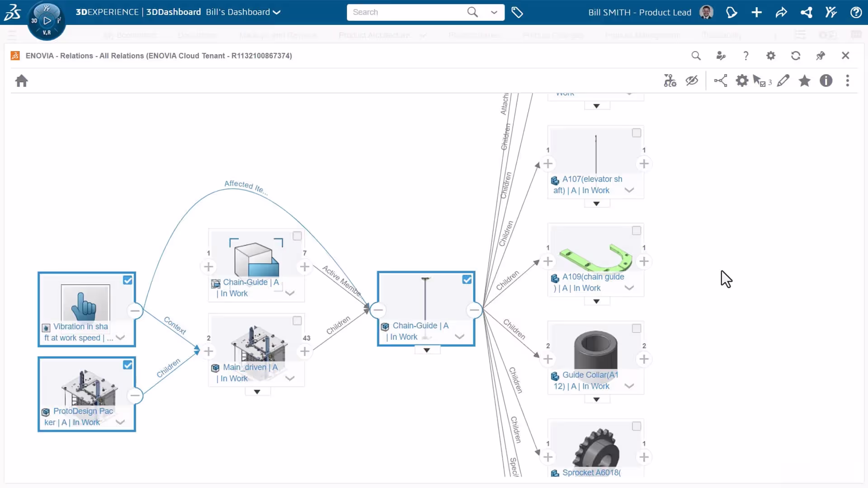Check the A109(chain guide) card checkbox
Viewport: 868px width, 488px height.
tap(637, 231)
